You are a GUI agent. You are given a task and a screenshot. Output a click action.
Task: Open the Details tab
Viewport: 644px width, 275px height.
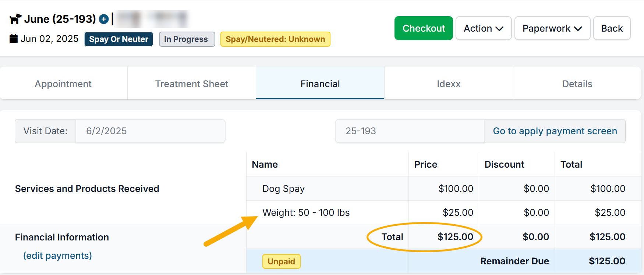click(577, 84)
